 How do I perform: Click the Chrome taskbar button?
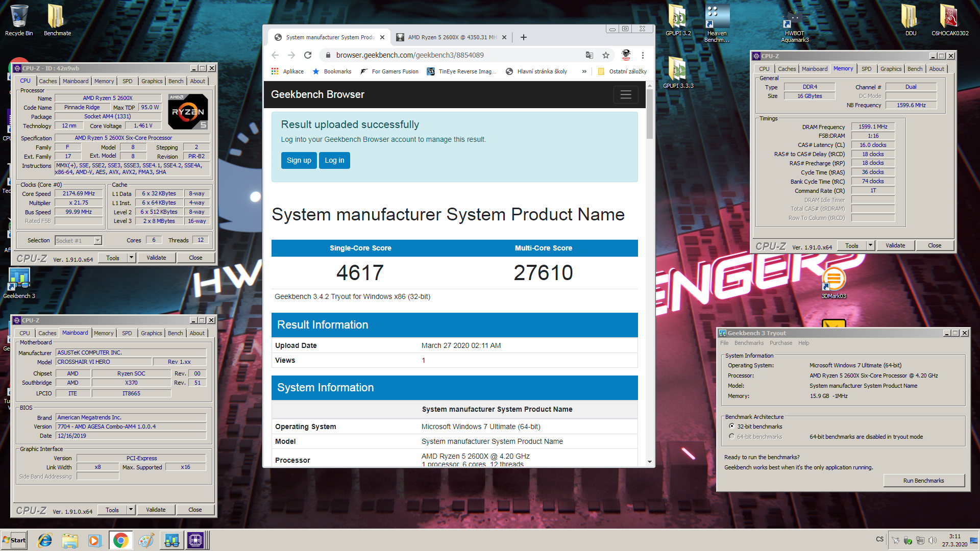[120, 540]
